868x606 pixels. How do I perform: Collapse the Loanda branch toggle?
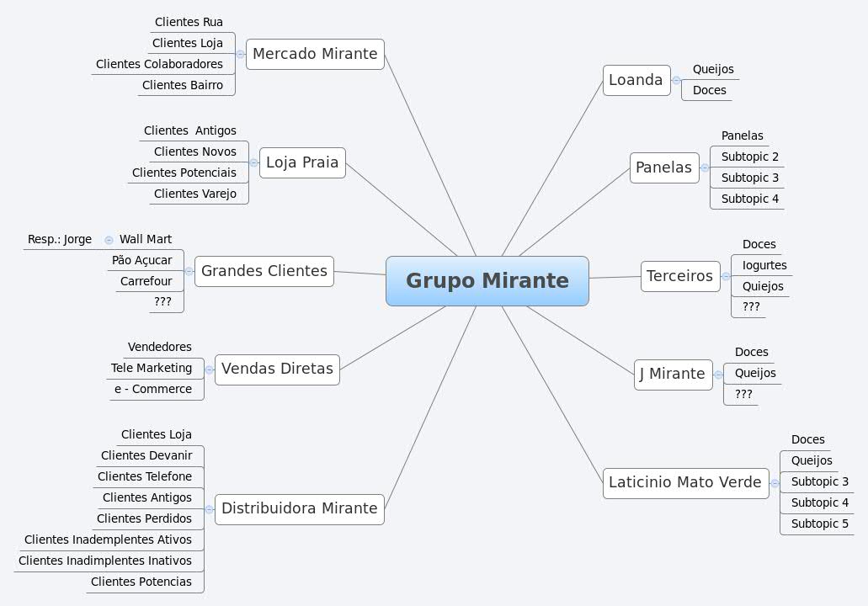[x=679, y=80]
